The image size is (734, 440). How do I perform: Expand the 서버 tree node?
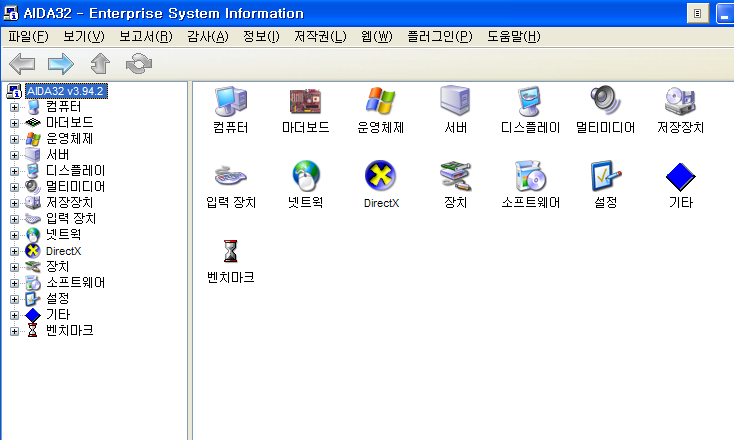[14, 155]
